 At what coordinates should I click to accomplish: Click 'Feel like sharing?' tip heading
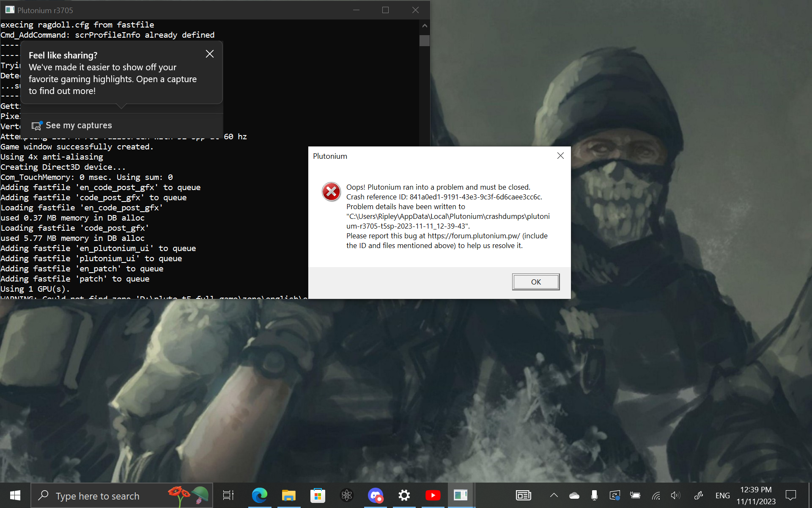tap(63, 55)
